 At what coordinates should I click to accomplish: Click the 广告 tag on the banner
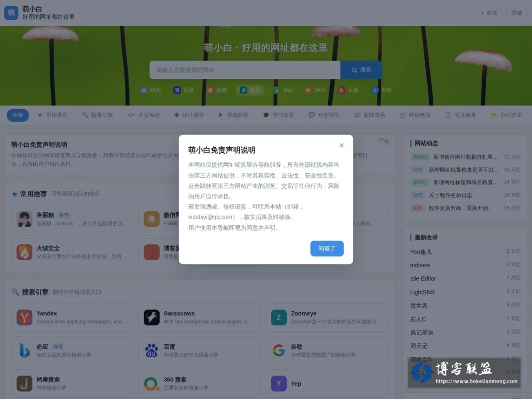coord(384,141)
